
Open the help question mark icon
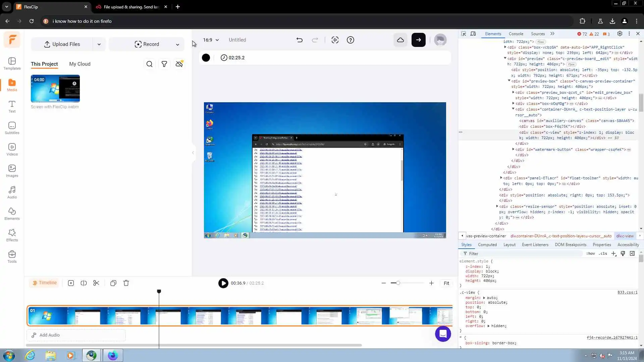(351, 40)
